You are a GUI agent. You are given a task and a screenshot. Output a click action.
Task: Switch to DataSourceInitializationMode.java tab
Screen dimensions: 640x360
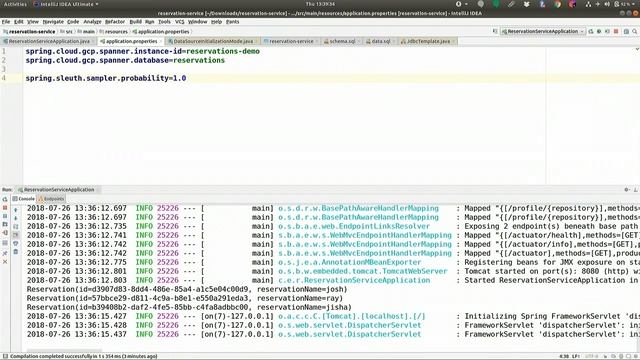tap(213, 41)
